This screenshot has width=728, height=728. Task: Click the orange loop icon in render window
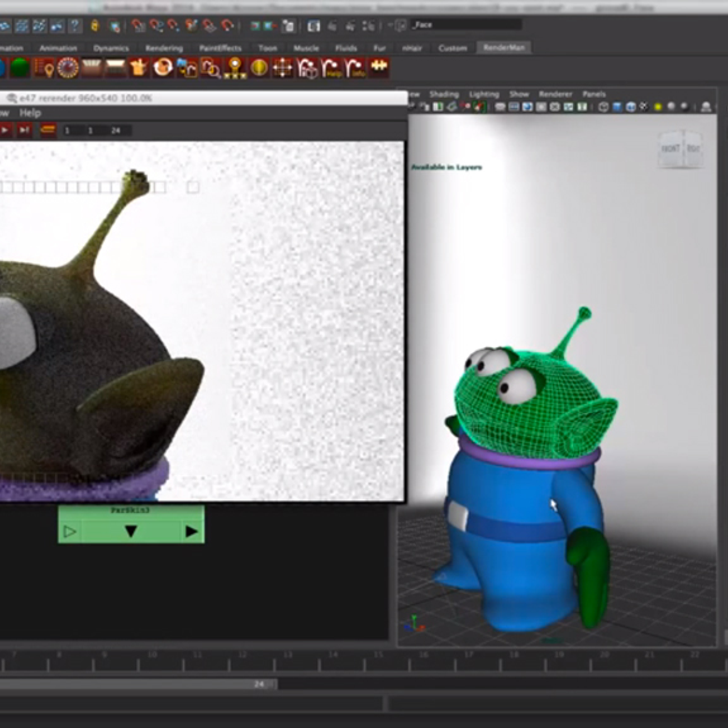(x=48, y=131)
